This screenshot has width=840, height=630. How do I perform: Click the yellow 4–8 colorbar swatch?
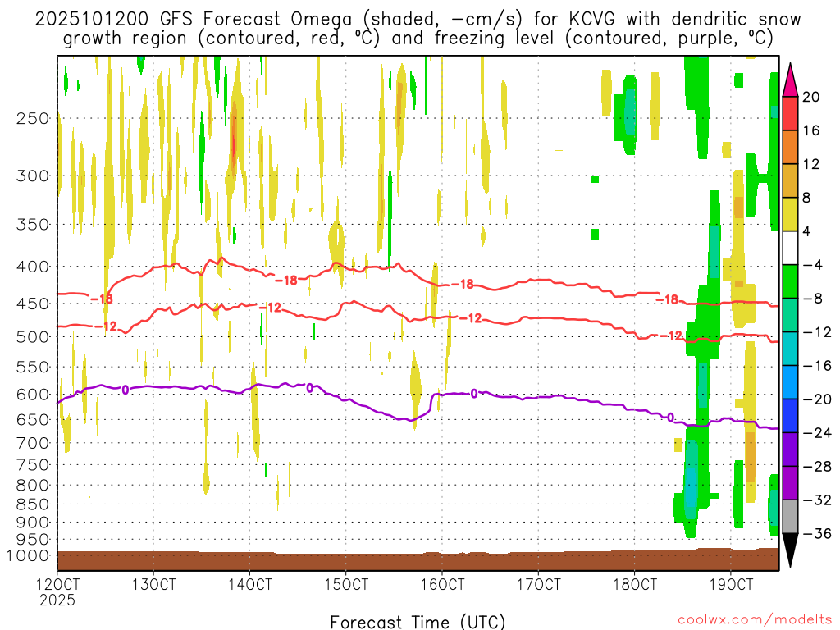(x=790, y=214)
